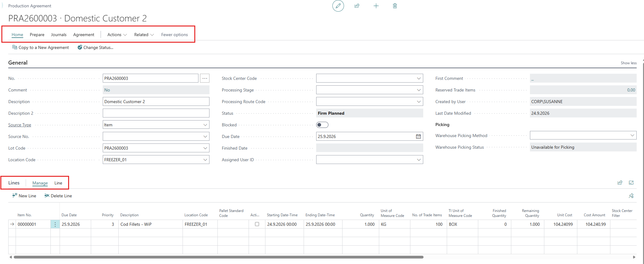
Task: Open the Processing Route Code dropdown
Action: pos(419,102)
